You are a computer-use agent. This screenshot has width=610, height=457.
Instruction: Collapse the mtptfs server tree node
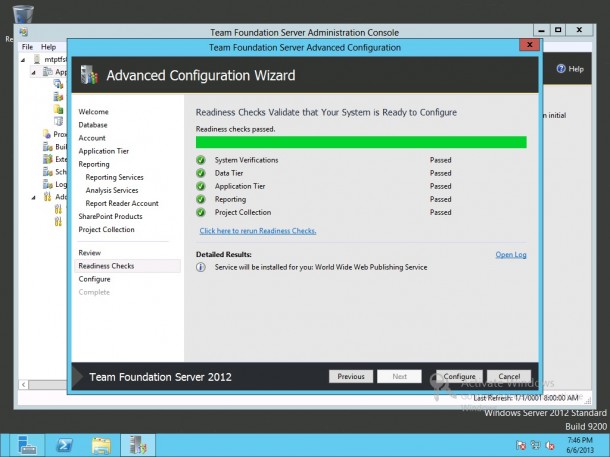pos(23,60)
